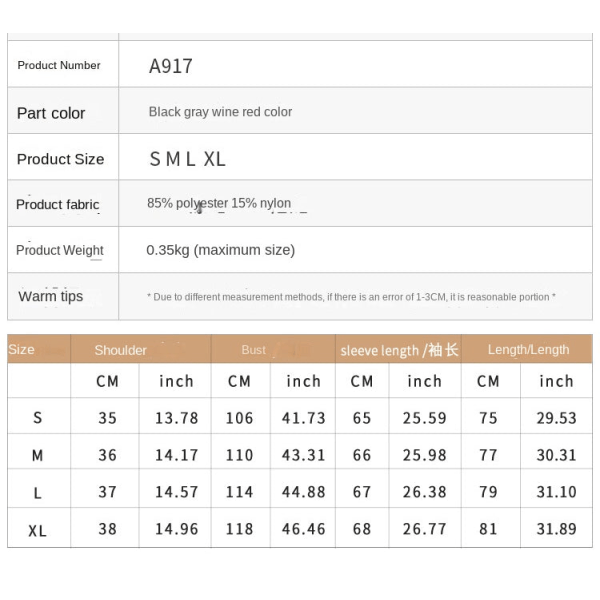Viewport: 600px width, 600px height.
Task: Click the Length/Length column header
Action: click(528, 349)
